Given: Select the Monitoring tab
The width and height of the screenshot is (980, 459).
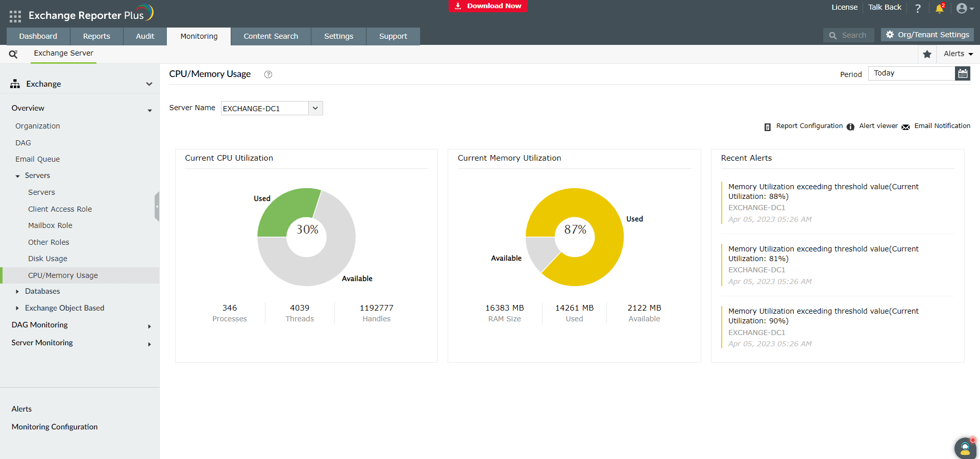Looking at the screenshot, I should click(x=199, y=36).
